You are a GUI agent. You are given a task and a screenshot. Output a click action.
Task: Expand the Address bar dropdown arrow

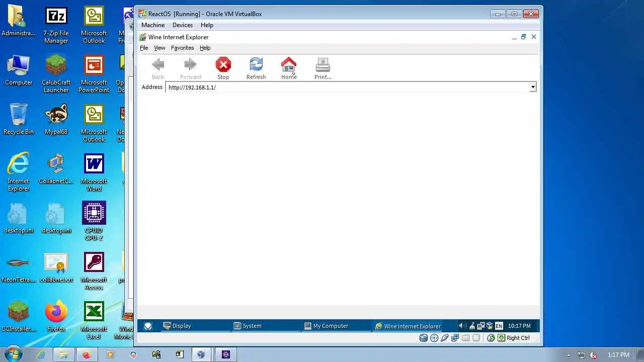533,87
